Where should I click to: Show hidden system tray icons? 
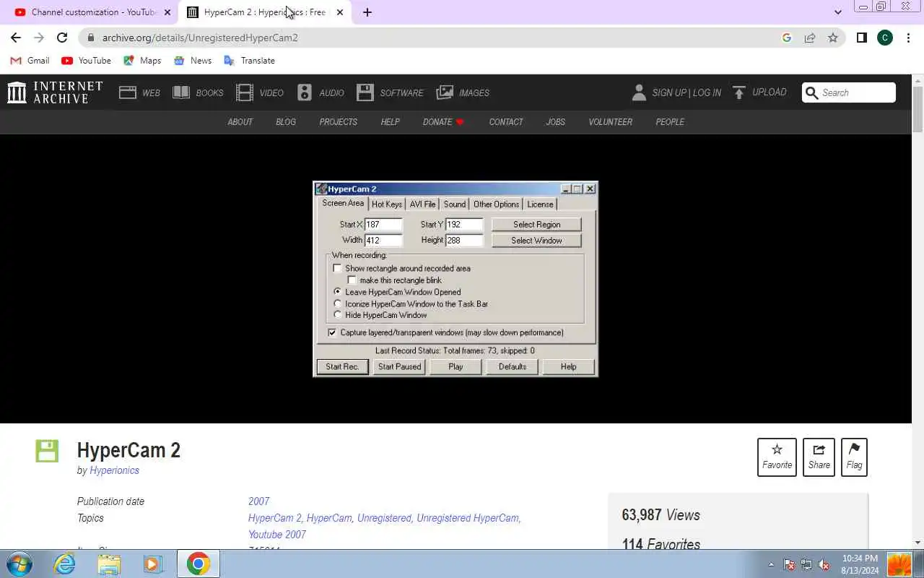771,564
